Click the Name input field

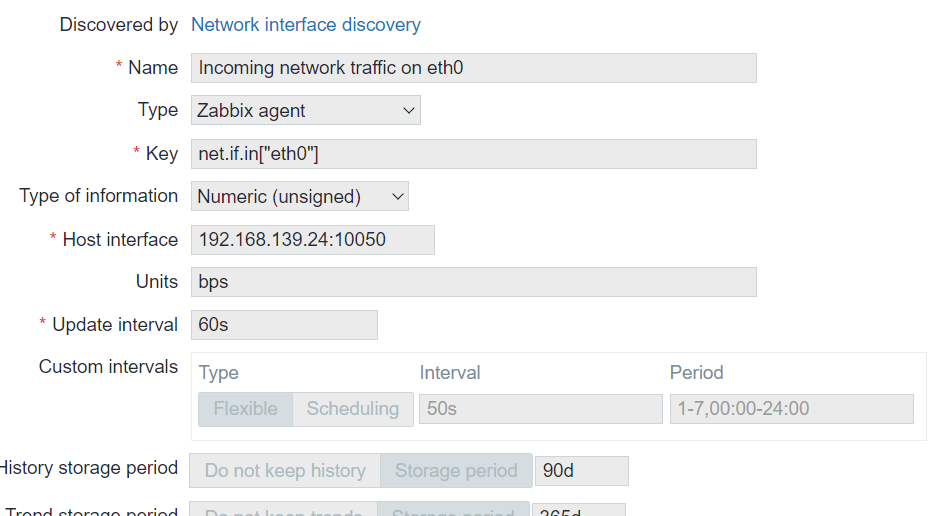[473, 68]
